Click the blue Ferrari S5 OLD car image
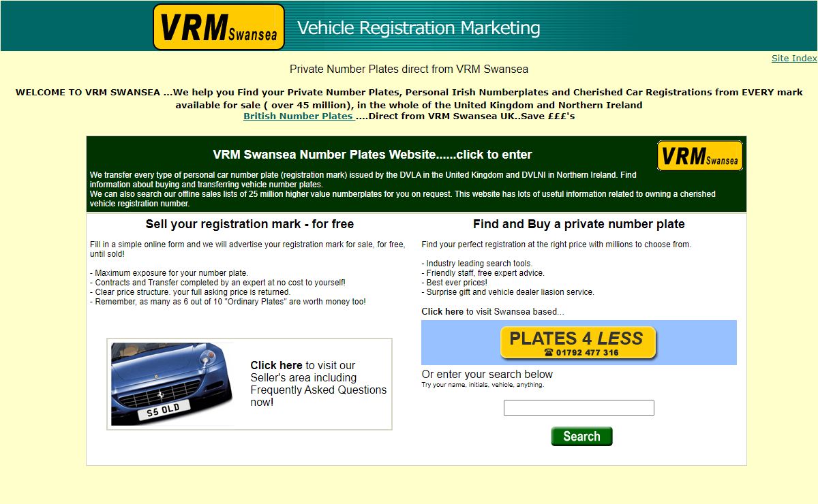The image size is (818, 504). [x=172, y=384]
